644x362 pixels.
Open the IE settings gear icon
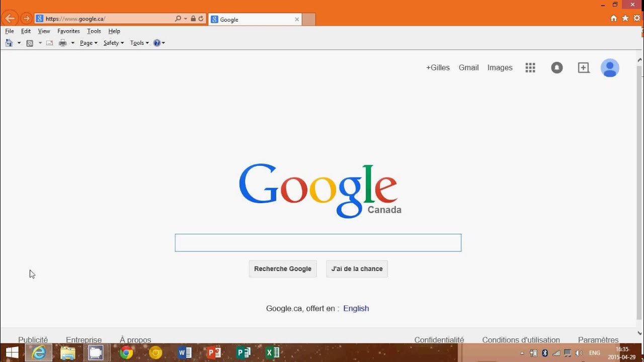click(x=637, y=18)
